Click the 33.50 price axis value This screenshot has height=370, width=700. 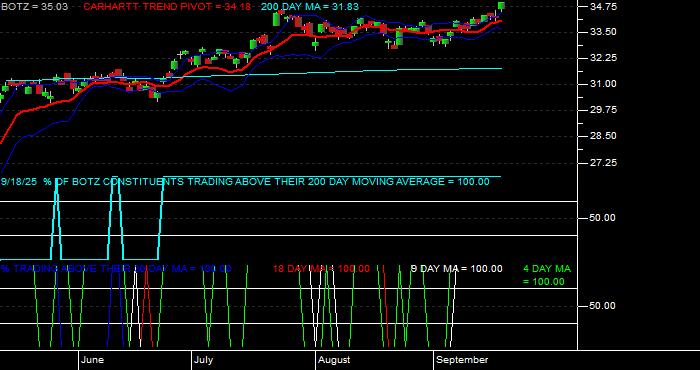click(603, 32)
